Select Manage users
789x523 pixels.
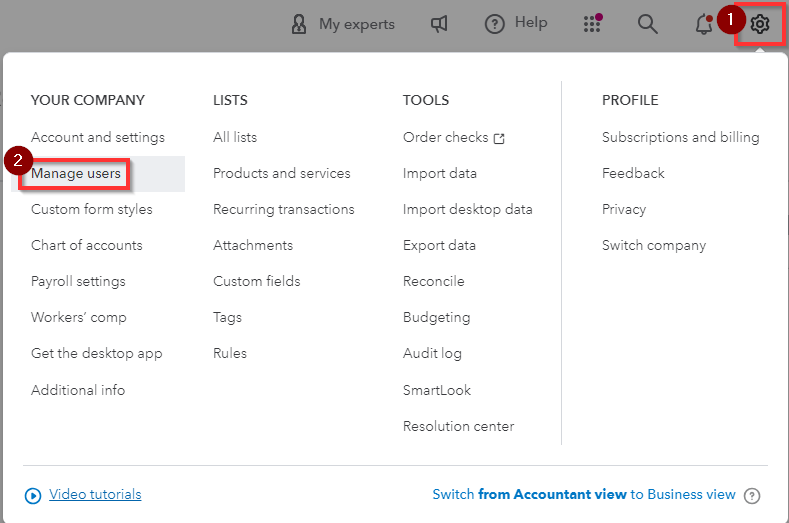click(x=76, y=174)
